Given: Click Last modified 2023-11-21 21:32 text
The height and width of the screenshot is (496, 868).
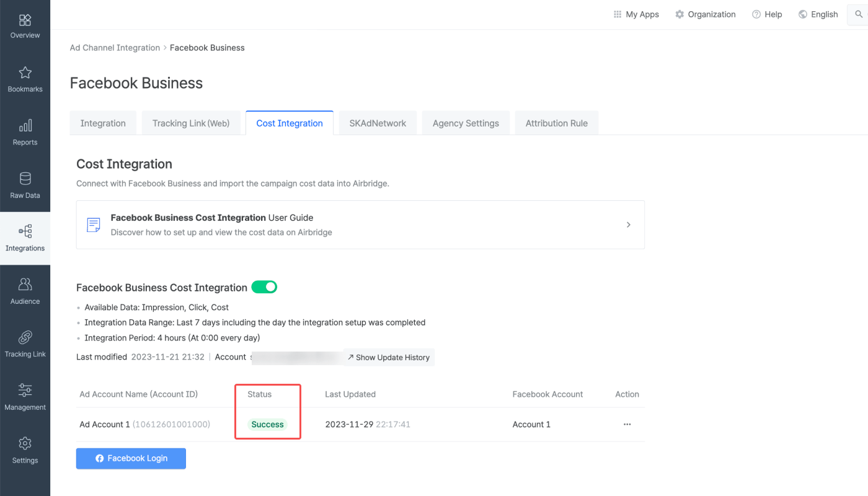Looking at the screenshot, I should (140, 357).
